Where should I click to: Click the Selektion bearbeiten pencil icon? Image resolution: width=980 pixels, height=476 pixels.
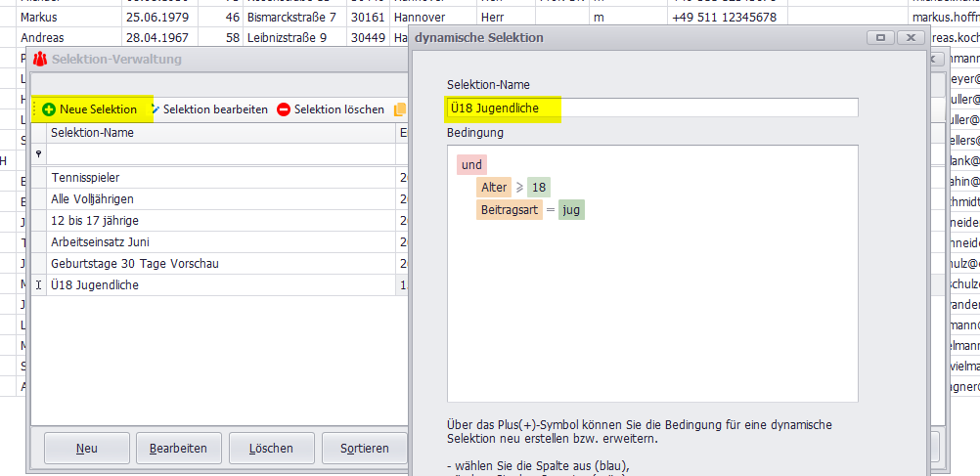coord(156,109)
